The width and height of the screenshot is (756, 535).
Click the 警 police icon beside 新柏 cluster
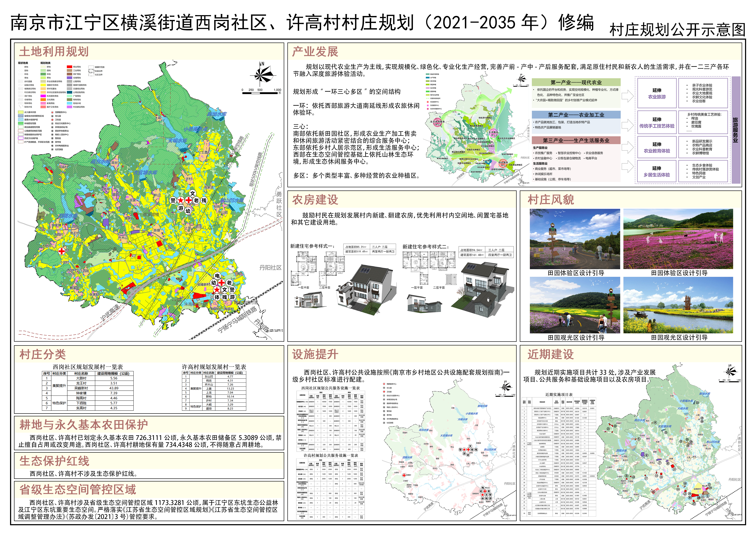point(173,200)
